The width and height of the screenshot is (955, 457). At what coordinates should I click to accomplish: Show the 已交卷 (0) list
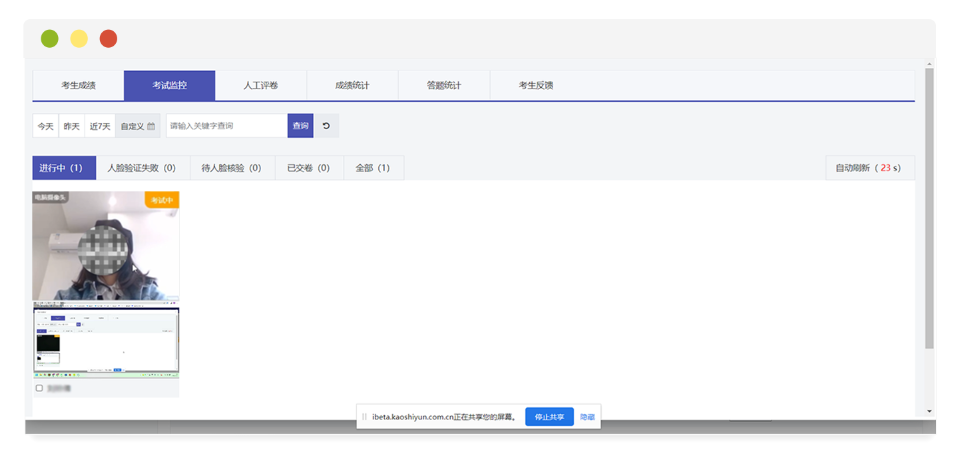click(x=309, y=168)
